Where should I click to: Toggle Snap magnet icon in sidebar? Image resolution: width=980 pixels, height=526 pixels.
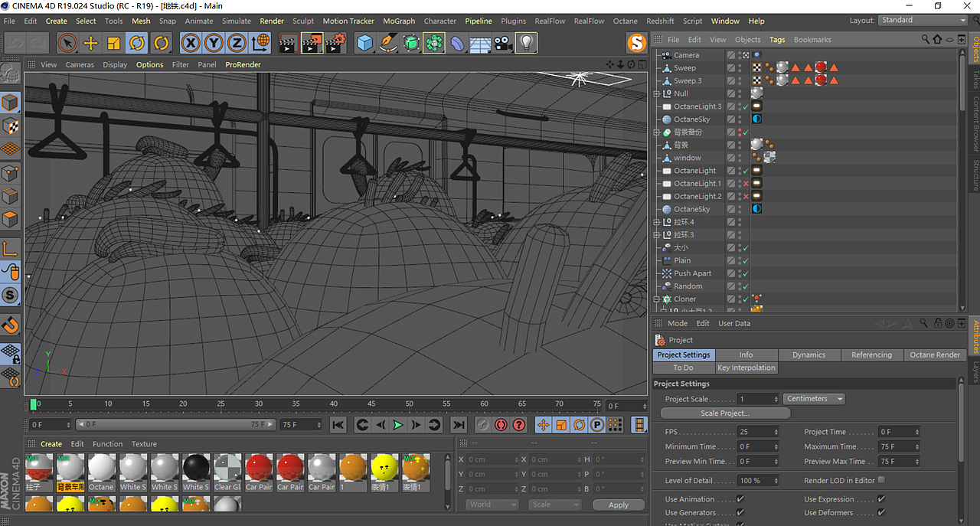tap(10, 325)
